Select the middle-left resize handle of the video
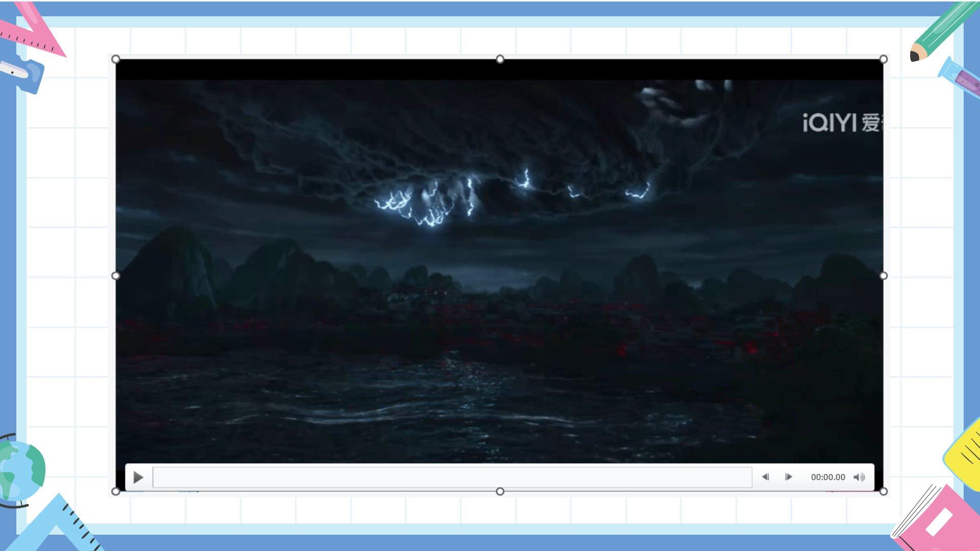This screenshot has height=551, width=980. point(116,276)
